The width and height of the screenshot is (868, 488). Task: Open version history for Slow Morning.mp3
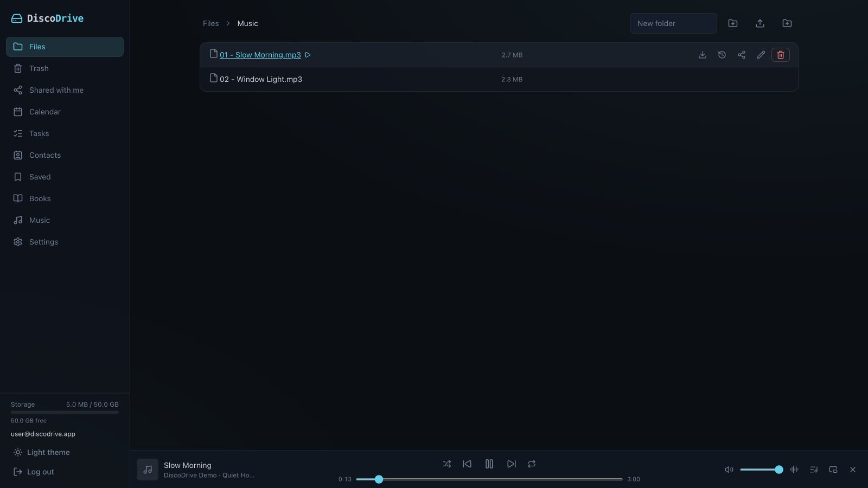[722, 55]
